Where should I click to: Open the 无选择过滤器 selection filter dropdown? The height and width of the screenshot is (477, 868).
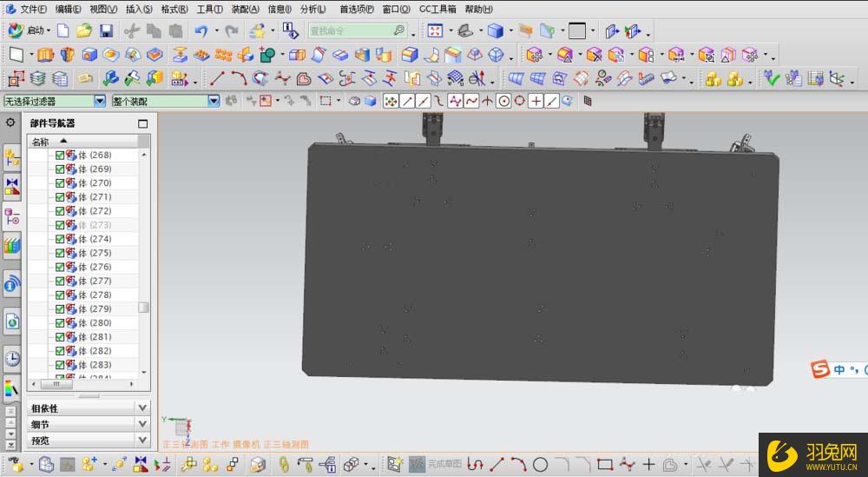pos(99,101)
